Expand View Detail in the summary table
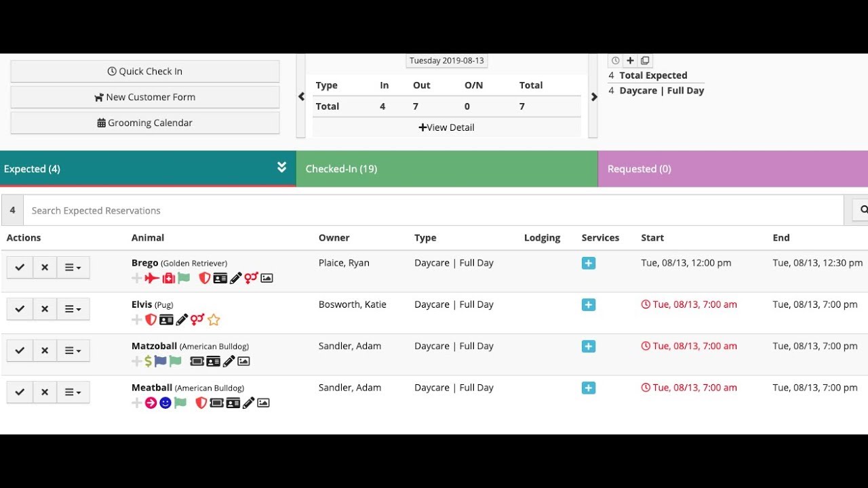 pyautogui.click(x=446, y=127)
